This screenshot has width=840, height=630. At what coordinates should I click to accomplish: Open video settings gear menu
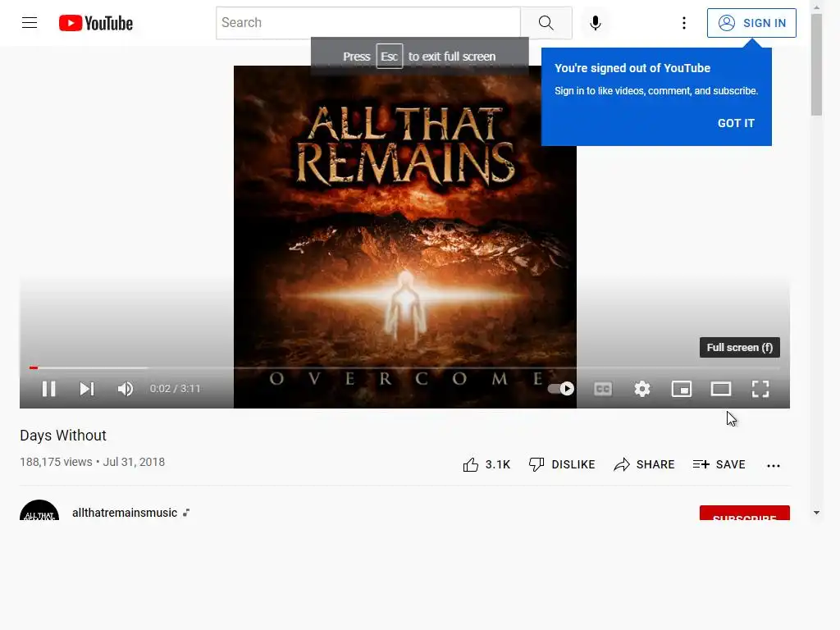coord(641,389)
